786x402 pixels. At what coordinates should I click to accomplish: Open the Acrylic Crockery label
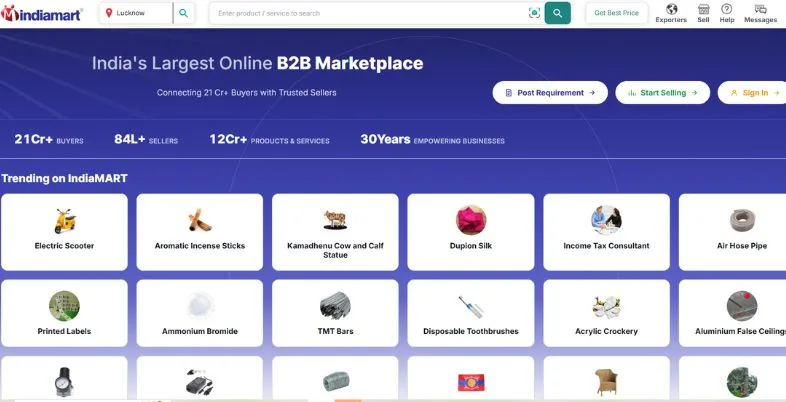pos(606,331)
